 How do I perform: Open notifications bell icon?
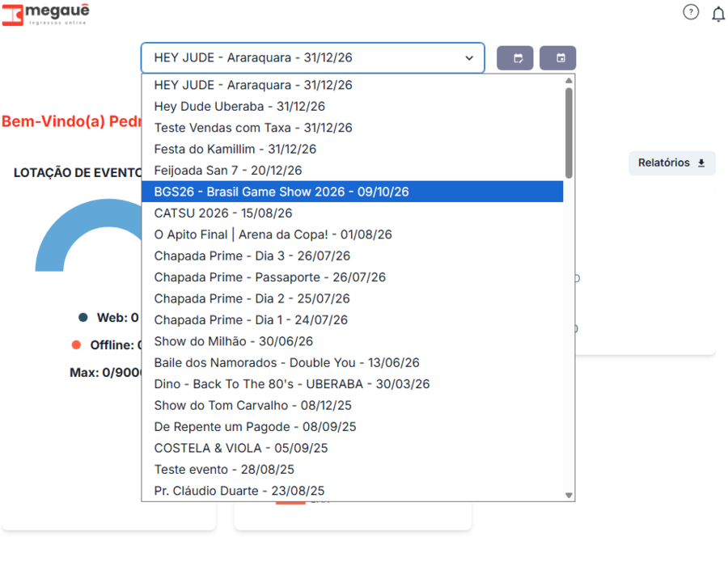(718, 14)
